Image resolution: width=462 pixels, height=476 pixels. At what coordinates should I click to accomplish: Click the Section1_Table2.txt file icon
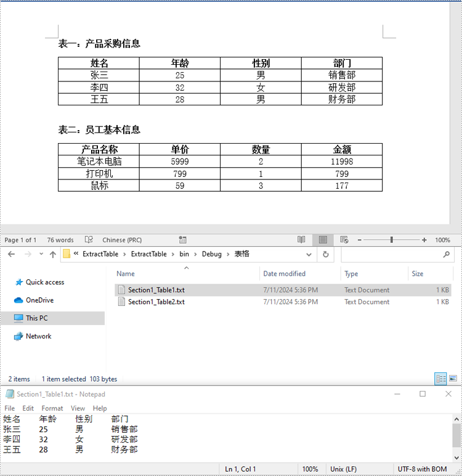pyautogui.click(x=121, y=302)
